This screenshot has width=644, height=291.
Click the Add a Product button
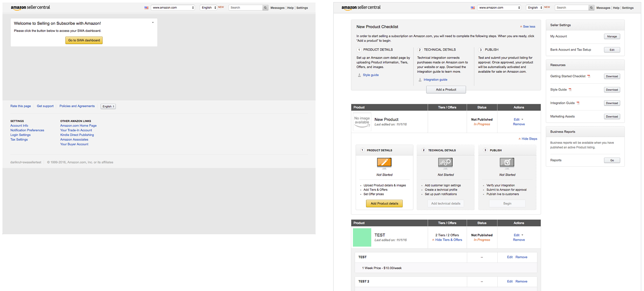pos(446,90)
